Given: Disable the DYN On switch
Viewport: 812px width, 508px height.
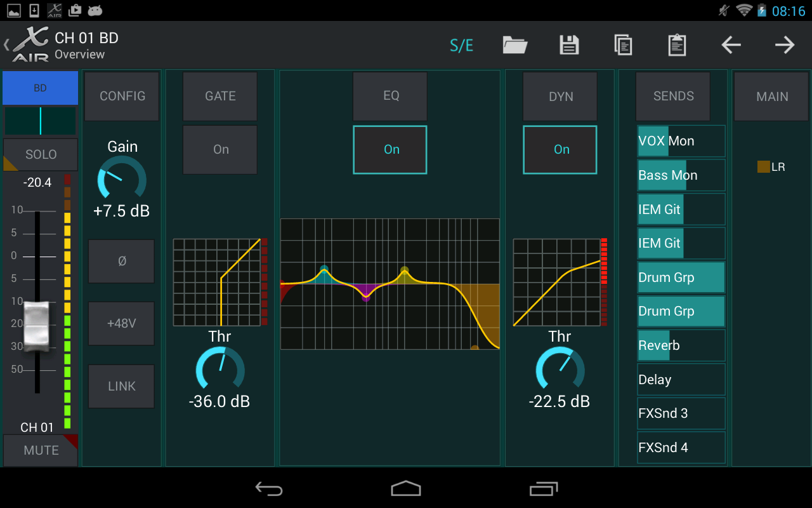Looking at the screenshot, I should point(560,149).
